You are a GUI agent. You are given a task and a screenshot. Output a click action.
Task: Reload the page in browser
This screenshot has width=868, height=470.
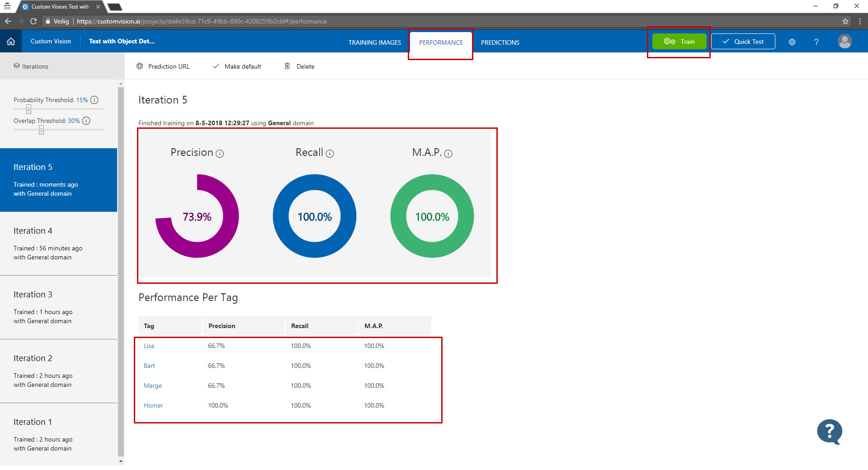coord(33,21)
